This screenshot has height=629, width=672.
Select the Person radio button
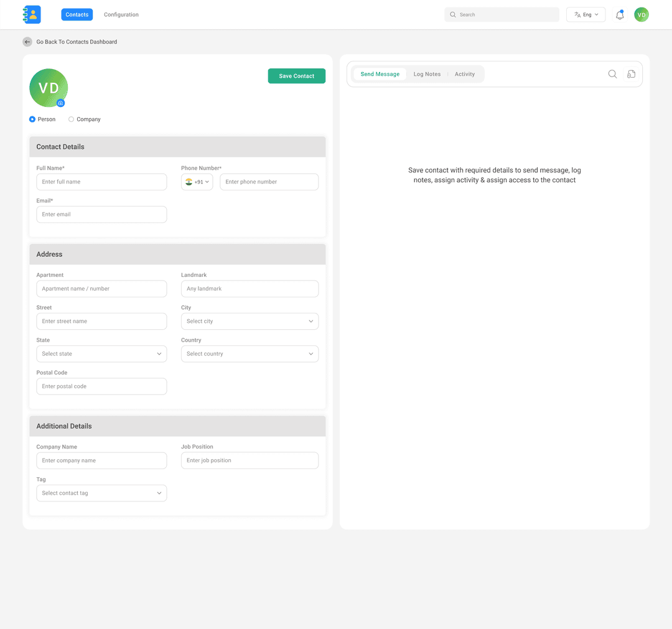pos(32,119)
